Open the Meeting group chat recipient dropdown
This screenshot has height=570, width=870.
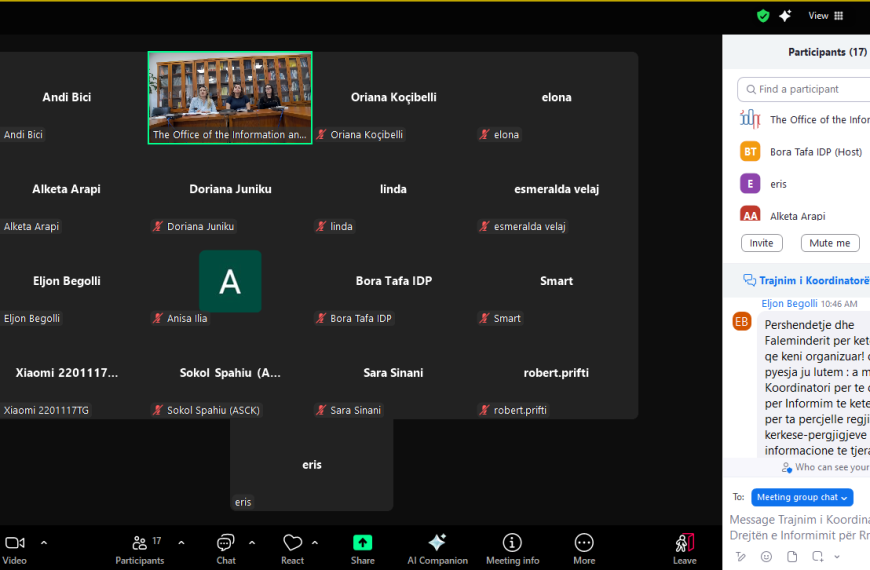[802, 497]
